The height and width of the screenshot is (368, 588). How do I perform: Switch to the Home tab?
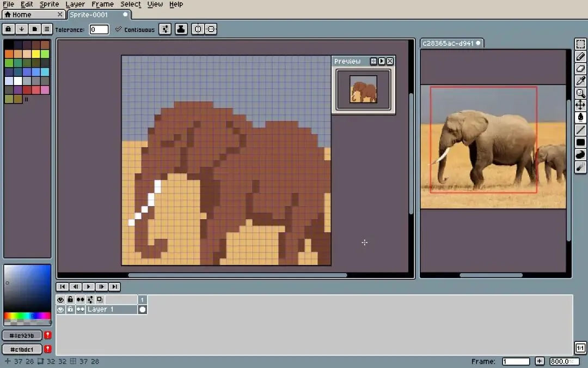pyautogui.click(x=33, y=15)
